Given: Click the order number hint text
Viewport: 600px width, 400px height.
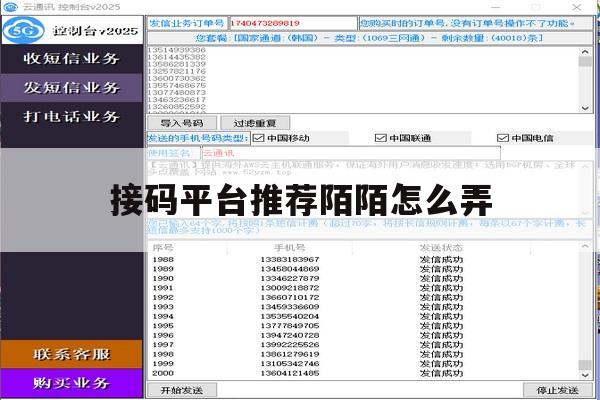Looking at the screenshot, I should [467, 23].
